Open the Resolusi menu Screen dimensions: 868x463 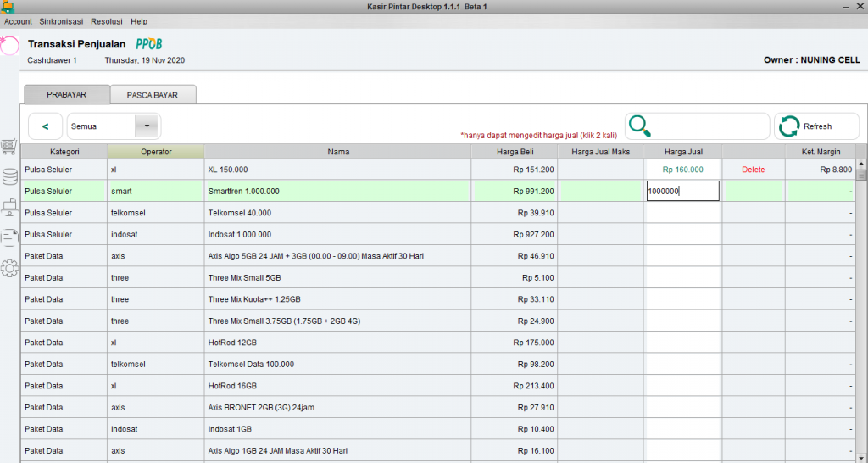click(107, 21)
